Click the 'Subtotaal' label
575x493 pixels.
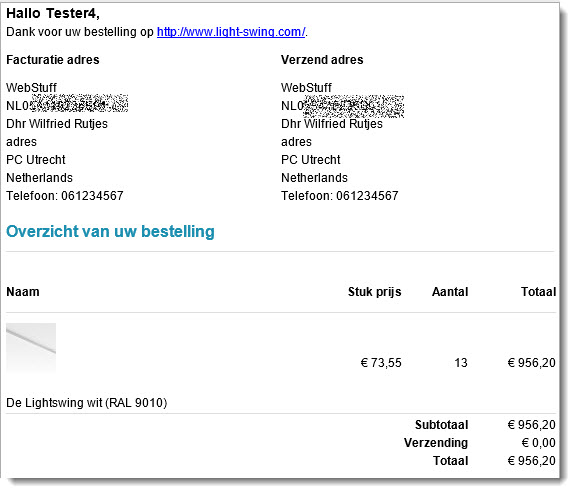(x=442, y=425)
